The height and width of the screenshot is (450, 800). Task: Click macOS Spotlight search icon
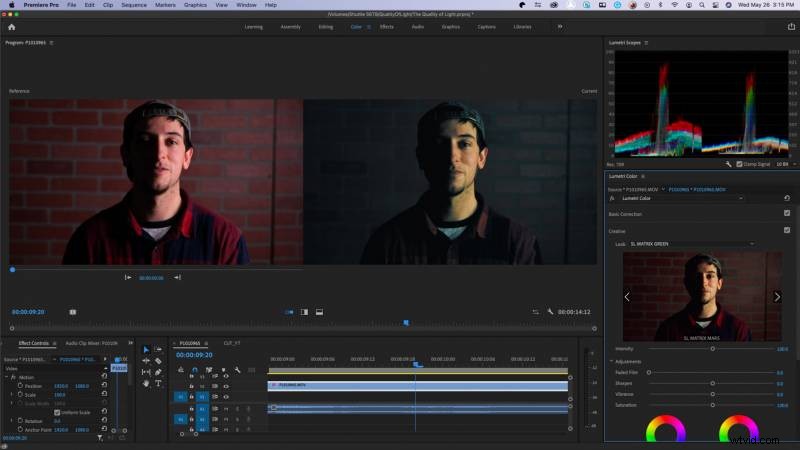point(702,5)
